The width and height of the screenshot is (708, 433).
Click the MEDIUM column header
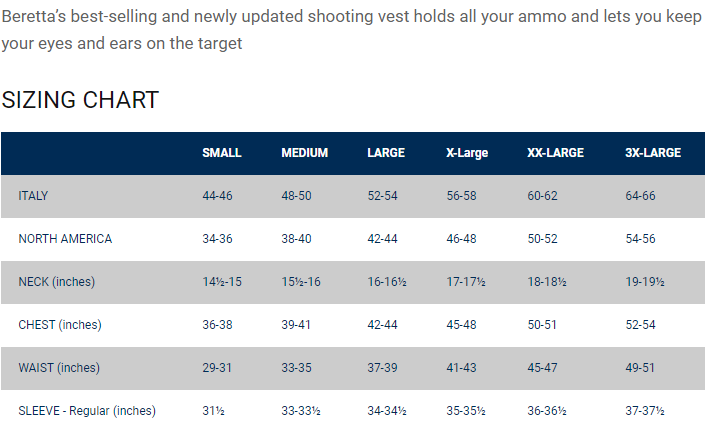pyautogui.click(x=304, y=153)
